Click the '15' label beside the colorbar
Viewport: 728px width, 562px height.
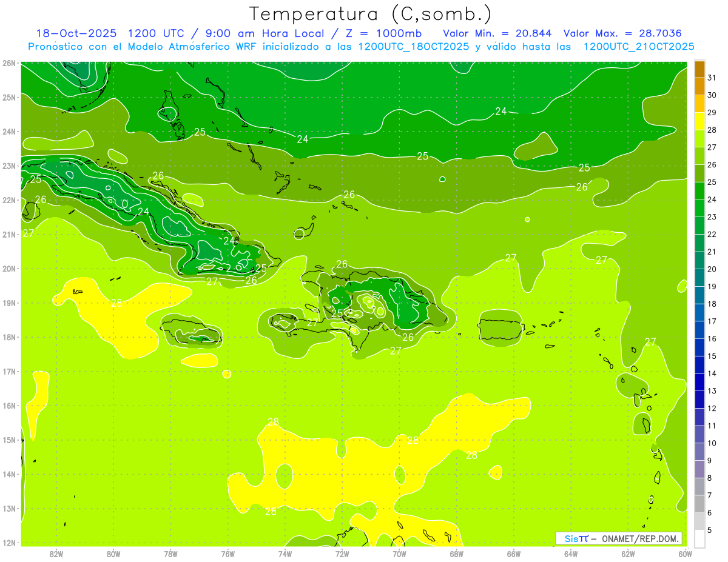712,356
